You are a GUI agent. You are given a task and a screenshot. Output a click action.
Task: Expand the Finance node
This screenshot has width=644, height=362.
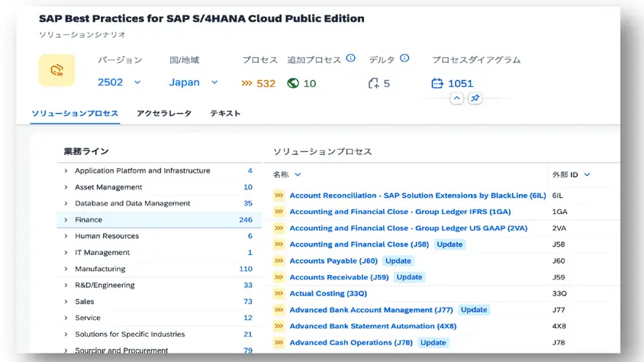66,220
